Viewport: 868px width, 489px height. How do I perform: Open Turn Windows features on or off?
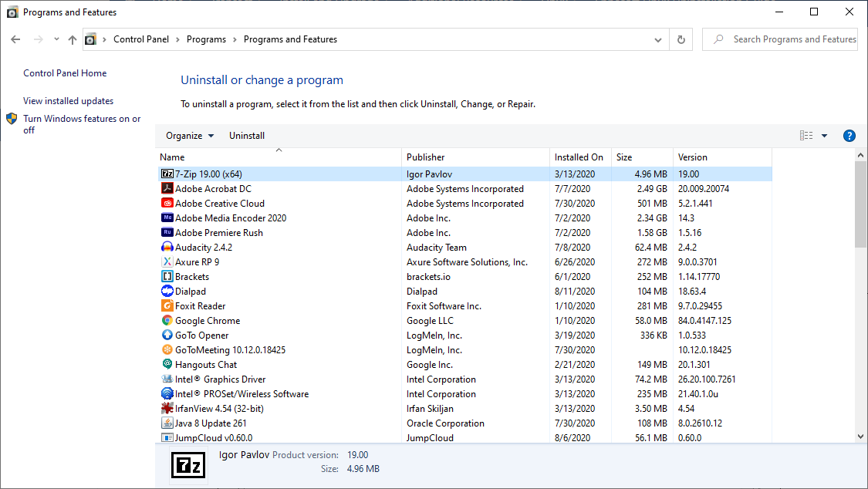click(82, 124)
